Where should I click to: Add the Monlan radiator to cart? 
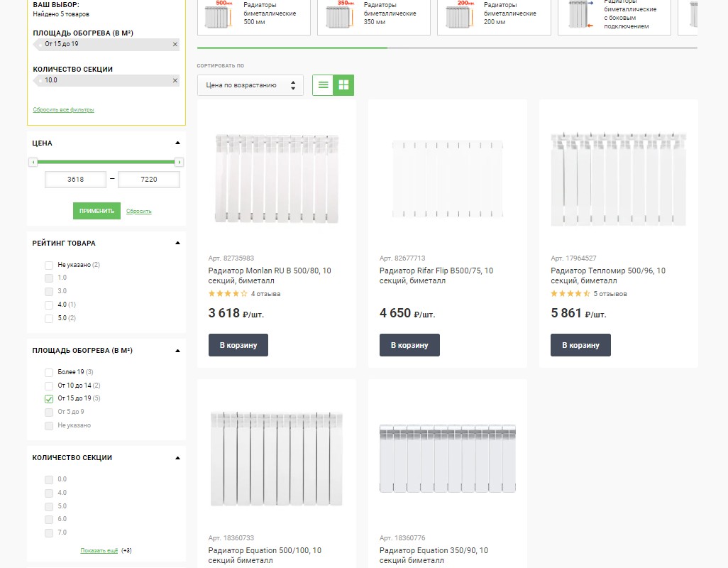pos(238,345)
